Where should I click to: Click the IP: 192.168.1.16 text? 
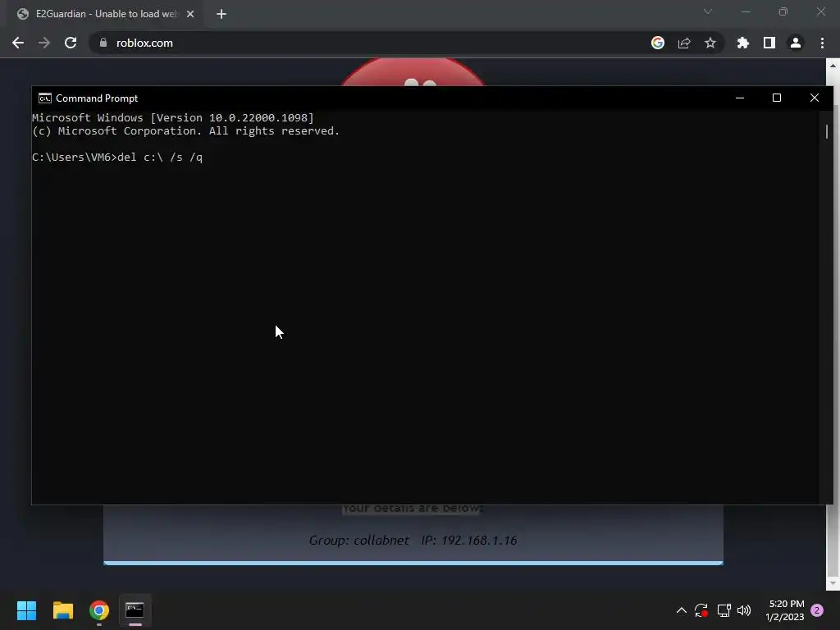click(469, 540)
